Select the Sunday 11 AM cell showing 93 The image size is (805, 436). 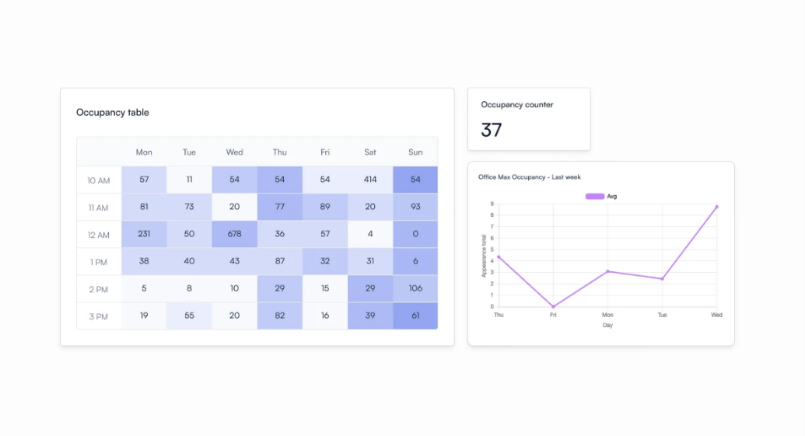(415, 207)
